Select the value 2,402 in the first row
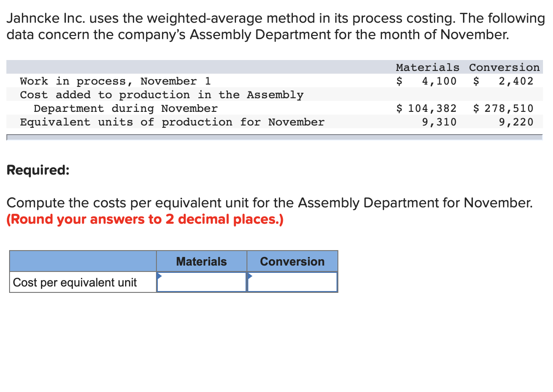Viewport: 553px width, 392px height. point(520,80)
